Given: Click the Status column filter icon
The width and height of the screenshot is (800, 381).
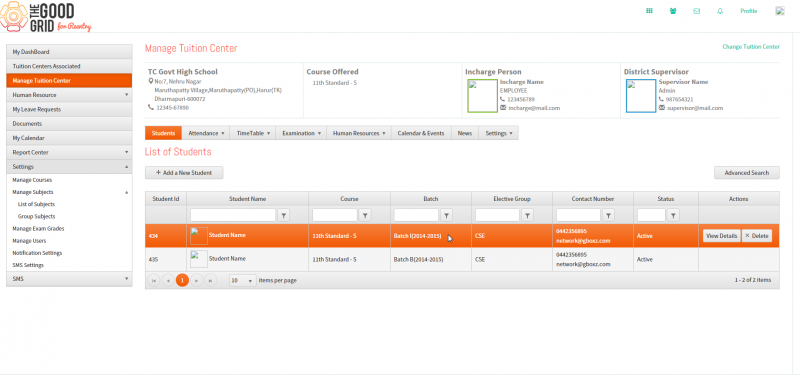Looking at the screenshot, I should [x=673, y=215].
